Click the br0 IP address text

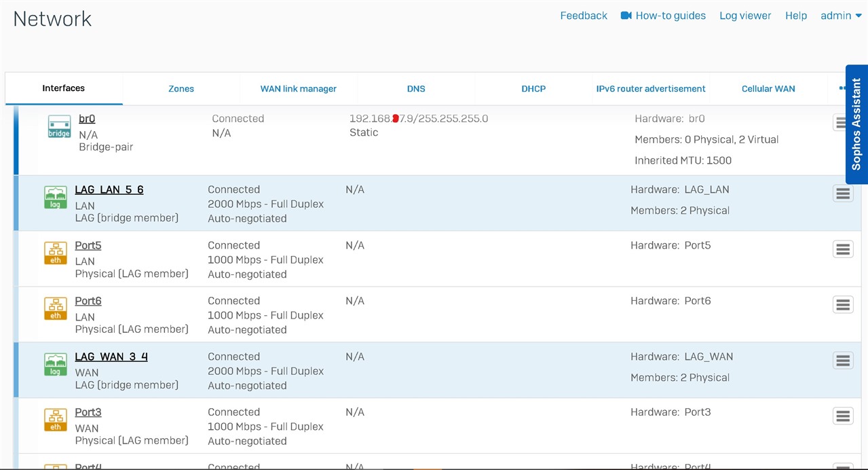point(419,119)
